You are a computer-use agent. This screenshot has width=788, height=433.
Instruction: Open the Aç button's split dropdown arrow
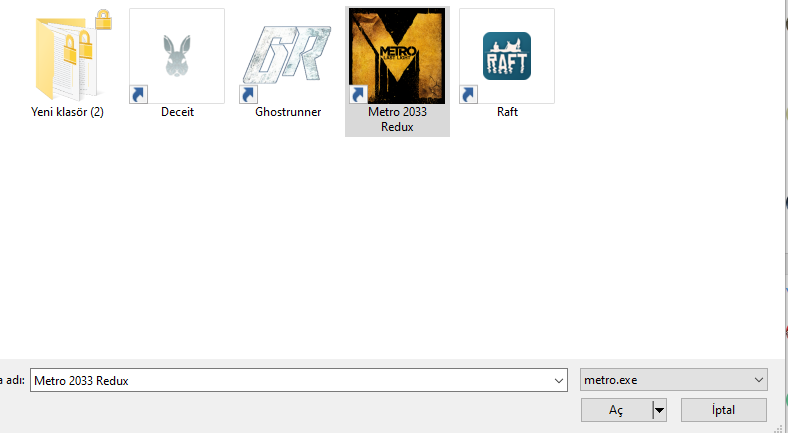[x=659, y=410]
